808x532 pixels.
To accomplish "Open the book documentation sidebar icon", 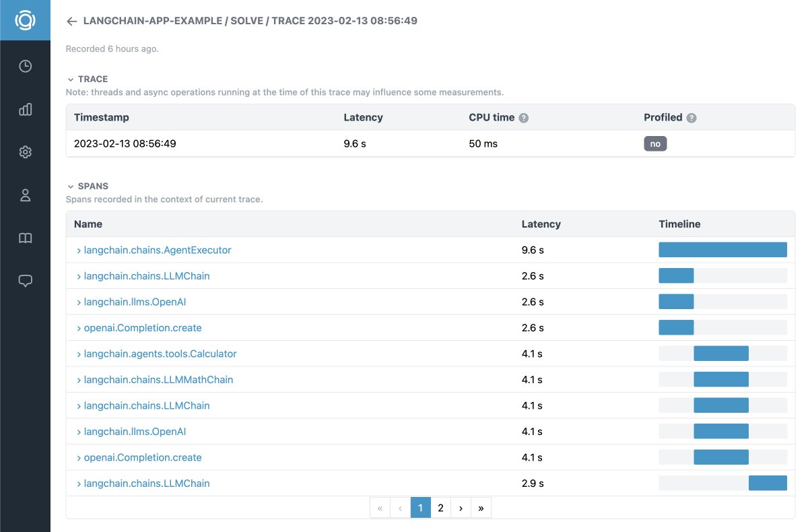I will (25, 238).
